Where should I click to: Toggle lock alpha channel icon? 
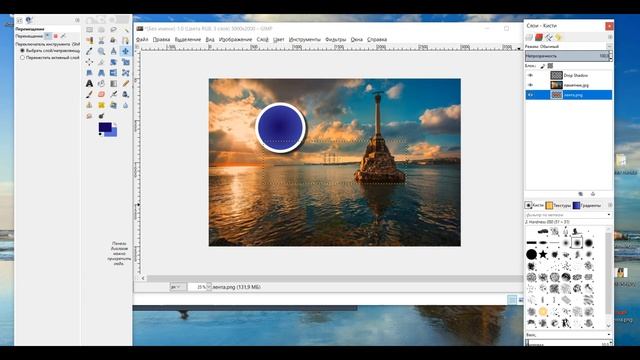pyautogui.click(x=550, y=66)
